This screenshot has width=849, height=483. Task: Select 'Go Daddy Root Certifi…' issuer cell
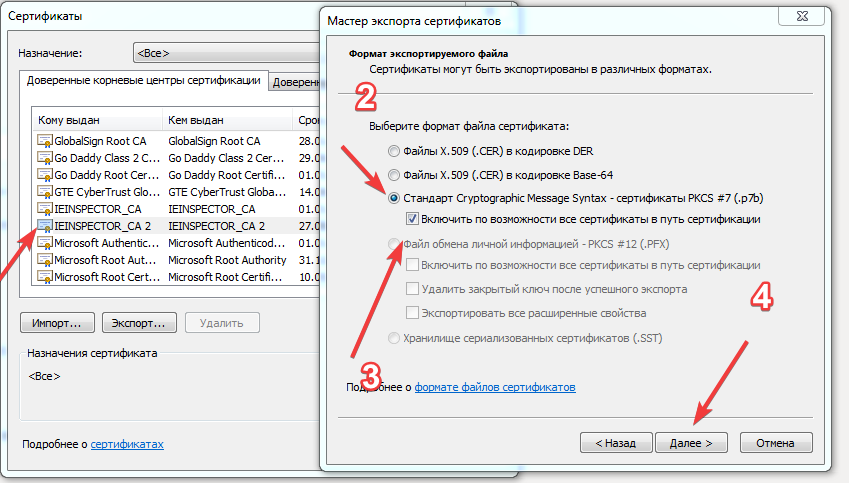coord(226,175)
